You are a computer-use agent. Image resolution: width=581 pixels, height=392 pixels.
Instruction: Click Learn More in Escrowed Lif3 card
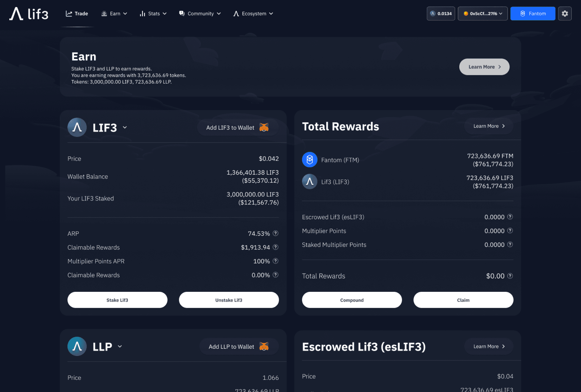tap(489, 346)
